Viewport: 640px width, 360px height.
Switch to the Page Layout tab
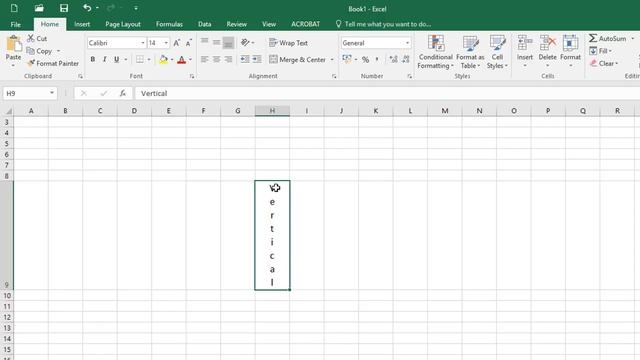tap(123, 24)
